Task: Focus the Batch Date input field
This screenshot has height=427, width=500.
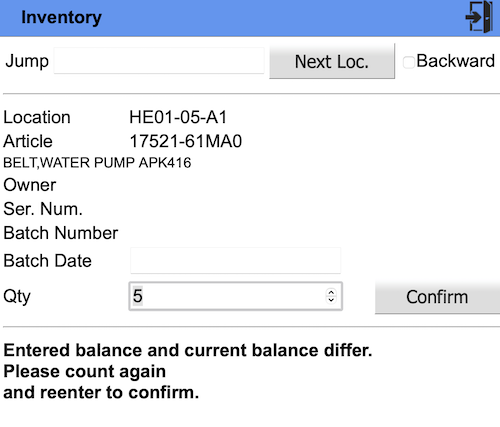Action: click(236, 260)
